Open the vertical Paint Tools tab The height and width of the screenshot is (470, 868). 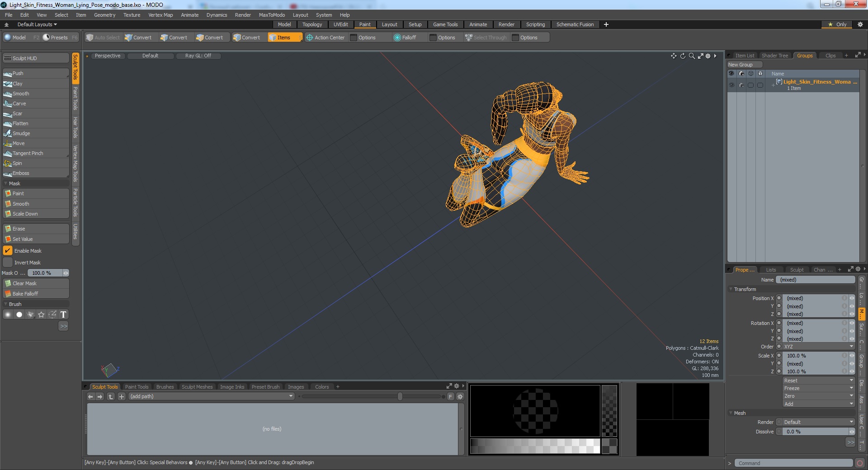[75, 99]
